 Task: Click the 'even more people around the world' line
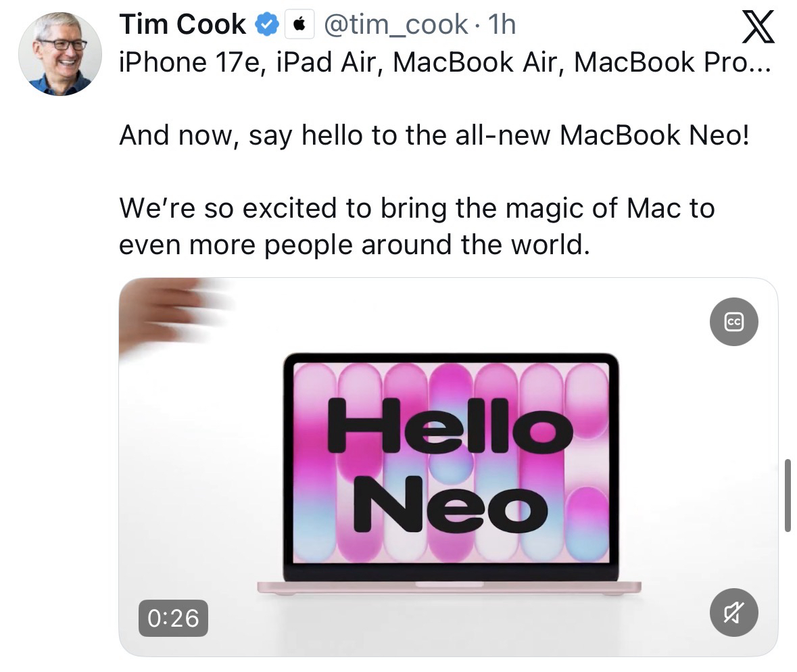coord(354,245)
